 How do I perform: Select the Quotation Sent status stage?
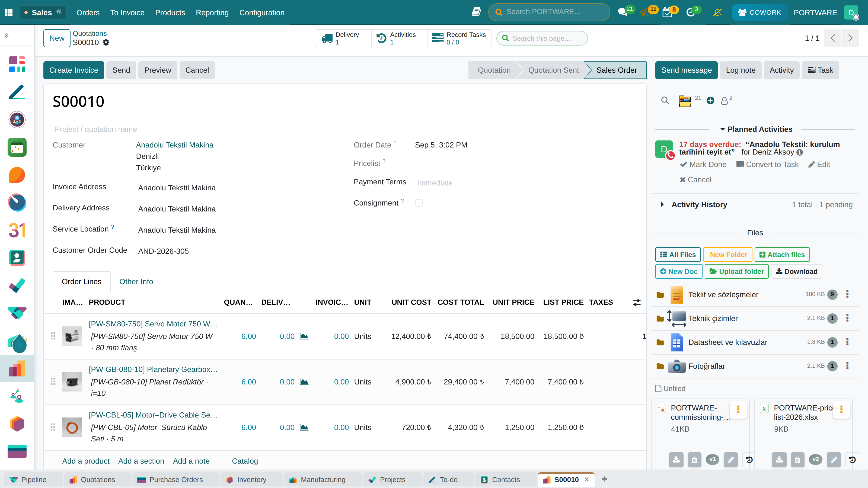pos(553,70)
